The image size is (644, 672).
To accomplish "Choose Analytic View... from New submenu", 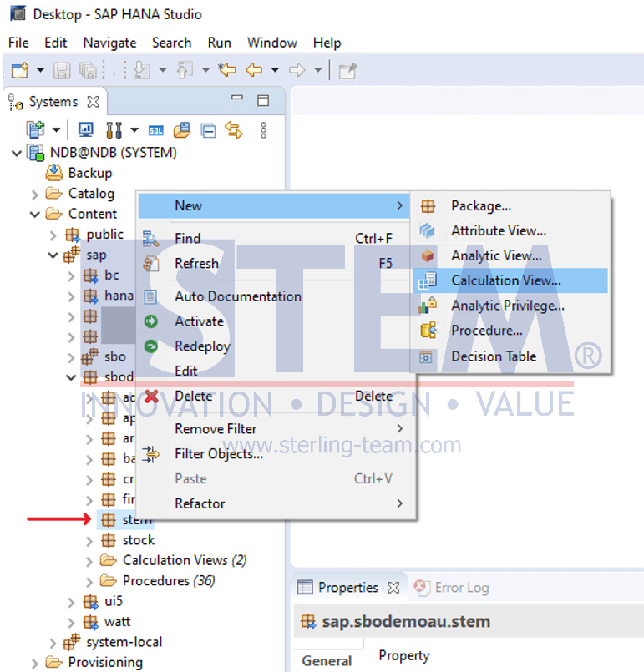I will (x=510, y=255).
